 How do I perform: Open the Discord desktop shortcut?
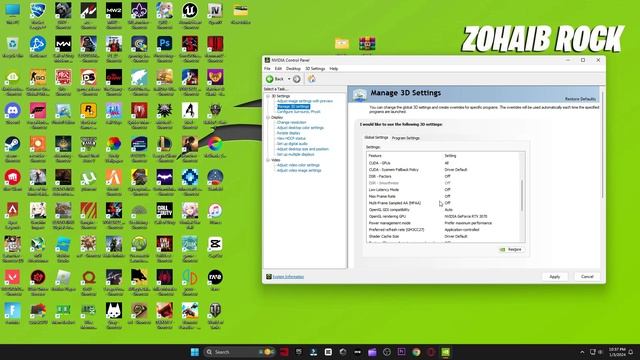[13, 114]
